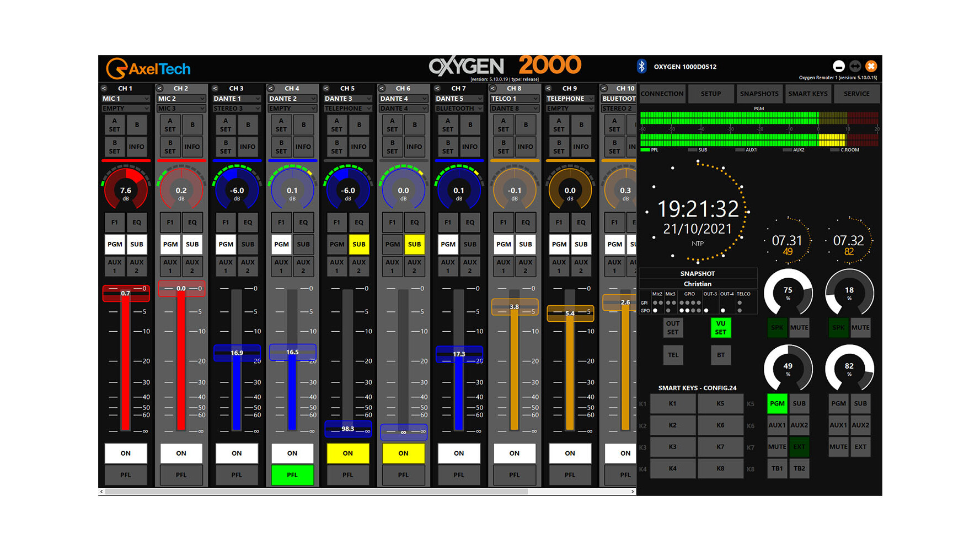Screen dimensions: 980x551
Task: Disable PFL on channel CH 4
Action: 292,475
